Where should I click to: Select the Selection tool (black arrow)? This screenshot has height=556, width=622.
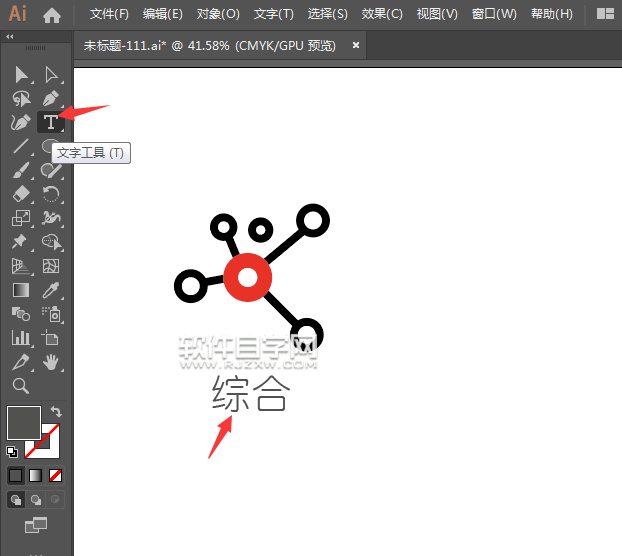pos(21,75)
